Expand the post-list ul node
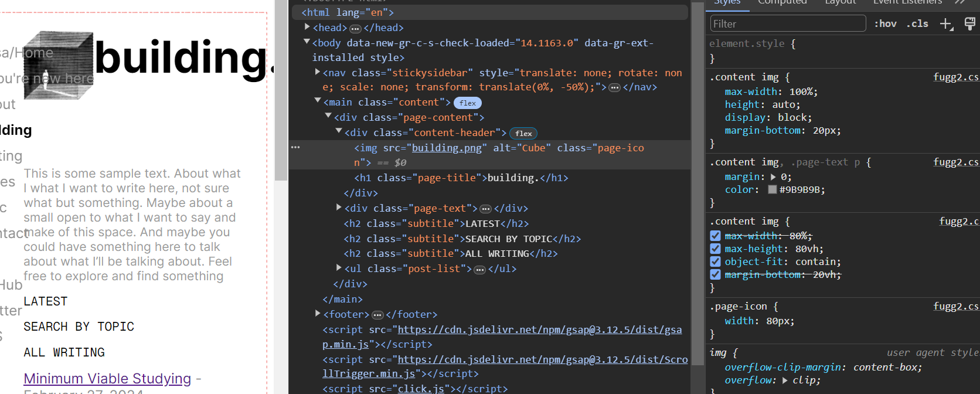 339,268
